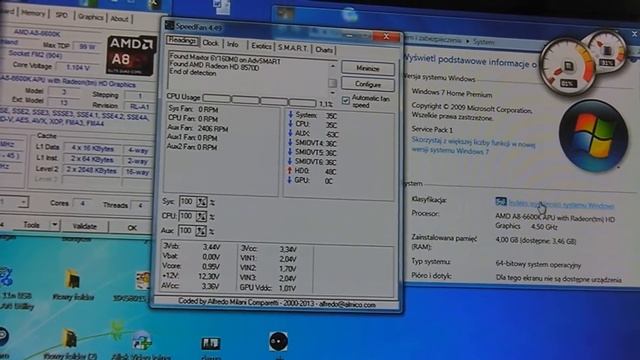The image size is (640, 360).
Task: Adjust the CPU fan speed spinner
Action: click(x=201, y=216)
